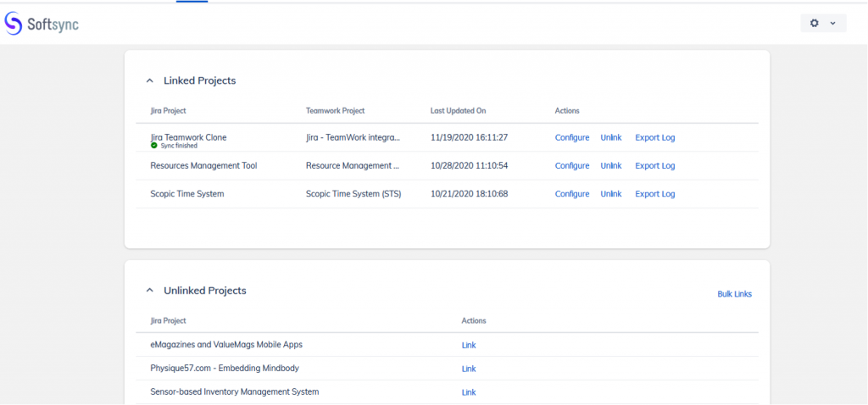The width and height of the screenshot is (868, 405).
Task: Link eMagazines and ValueMags Mobile Apps
Action: (x=469, y=345)
